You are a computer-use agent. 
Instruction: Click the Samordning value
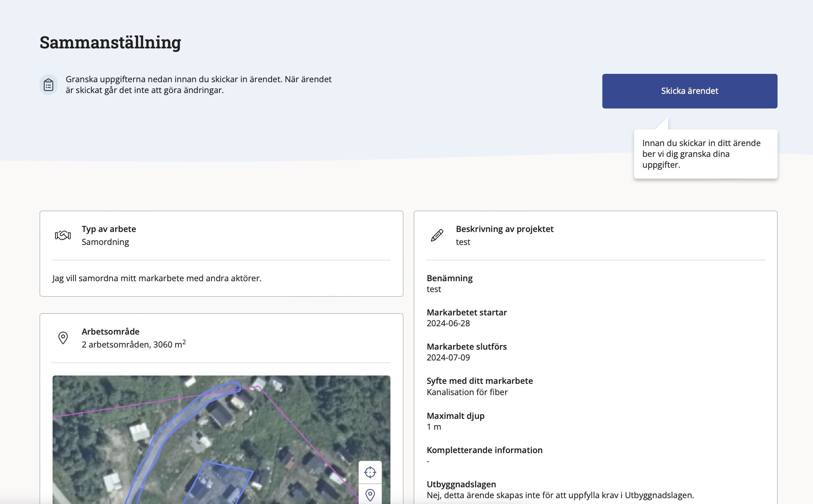pyautogui.click(x=106, y=242)
